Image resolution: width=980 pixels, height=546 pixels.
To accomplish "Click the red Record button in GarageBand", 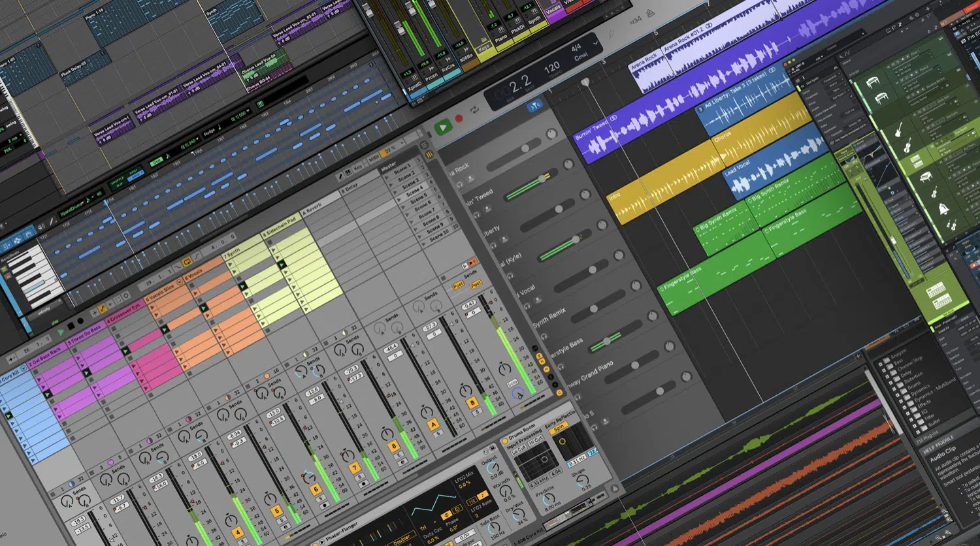I will click(459, 119).
